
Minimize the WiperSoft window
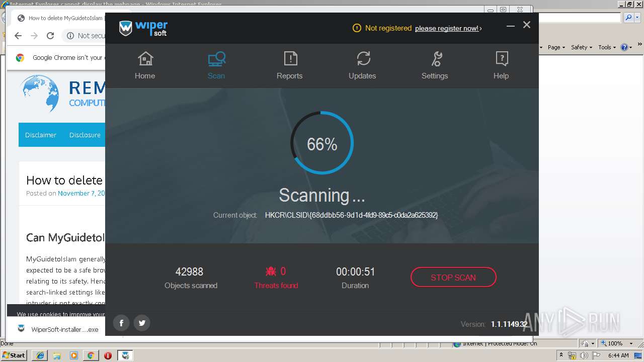click(x=511, y=25)
